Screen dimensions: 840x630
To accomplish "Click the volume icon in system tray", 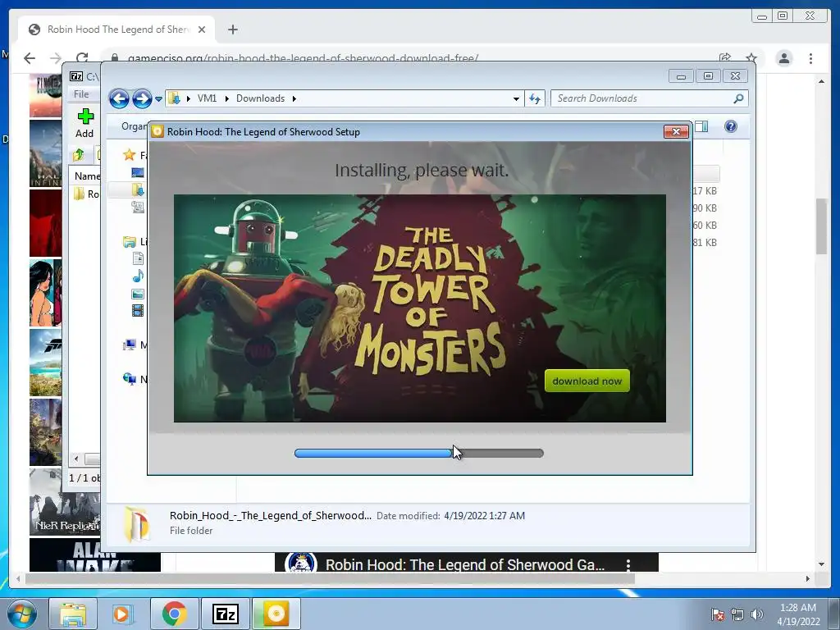I will pyautogui.click(x=757, y=614).
